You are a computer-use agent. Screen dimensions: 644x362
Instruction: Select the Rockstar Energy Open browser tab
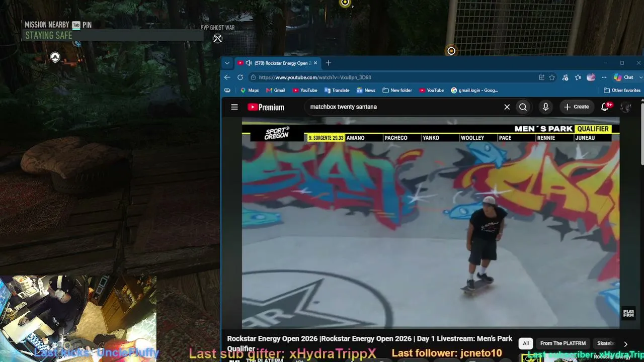(278, 63)
